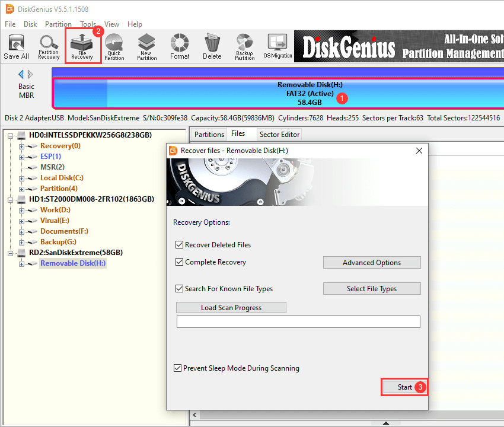Go to next disk arrow

pyautogui.click(x=30, y=75)
